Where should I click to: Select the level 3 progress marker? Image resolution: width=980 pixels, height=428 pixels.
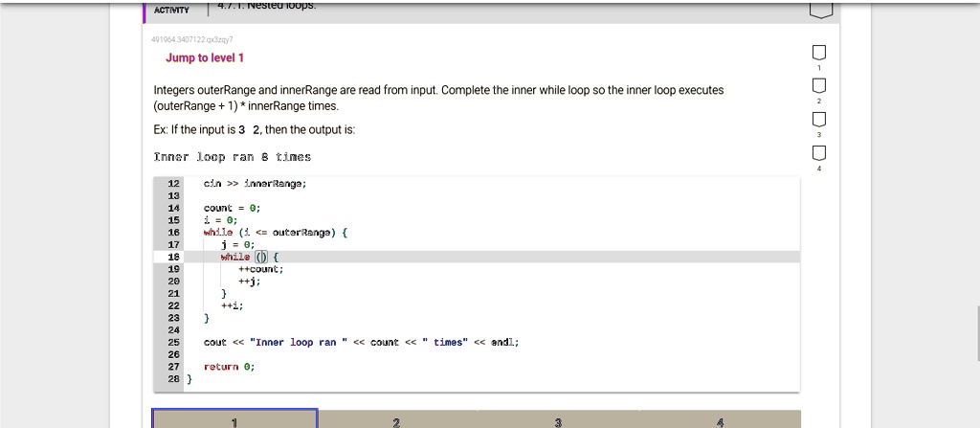pyautogui.click(x=818, y=121)
